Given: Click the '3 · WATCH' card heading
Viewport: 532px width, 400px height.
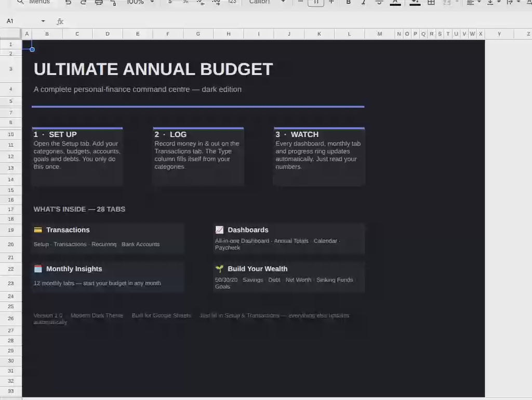Looking at the screenshot, I should [x=297, y=135].
